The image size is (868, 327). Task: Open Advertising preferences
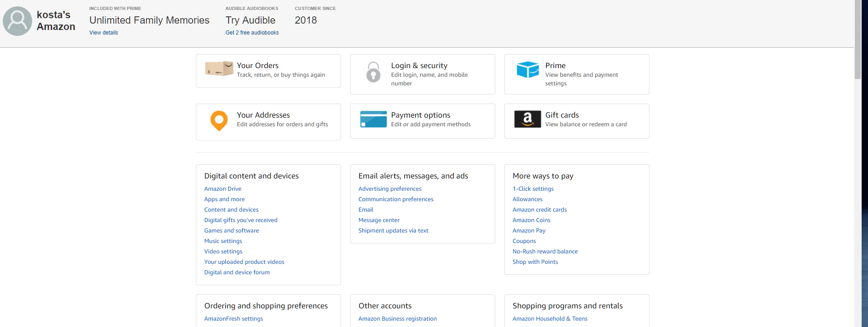[x=390, y=189]
